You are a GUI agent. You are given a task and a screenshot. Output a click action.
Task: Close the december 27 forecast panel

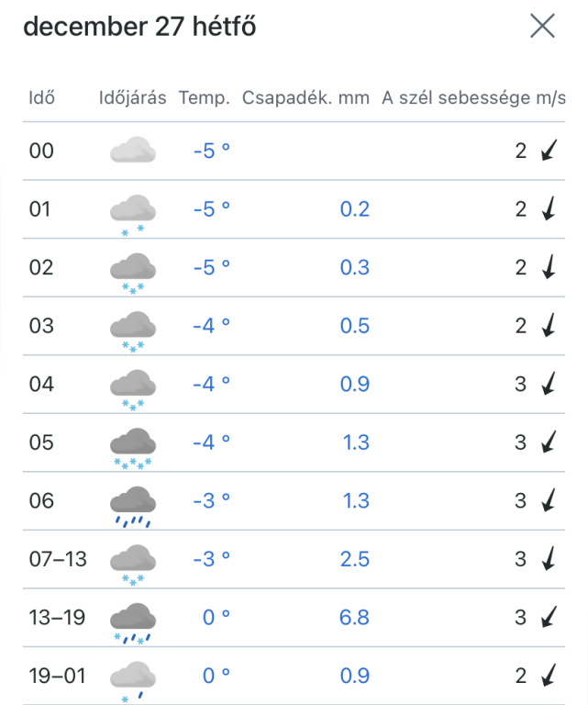click(x=542, y=28)
